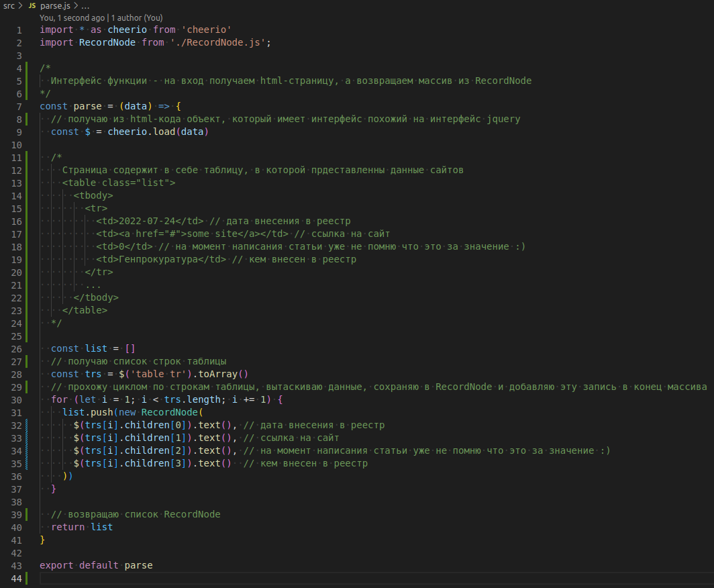
Task: Place cursor on empty line 44
Action: click(x=201, y=578)
